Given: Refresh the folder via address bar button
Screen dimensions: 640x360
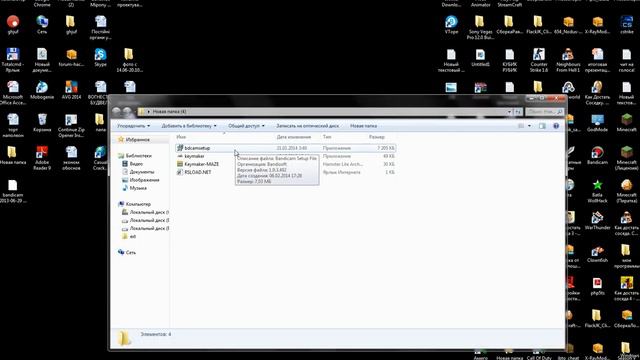Looking at the screenshot, I should pyautogui.click(x=518, y=111).
